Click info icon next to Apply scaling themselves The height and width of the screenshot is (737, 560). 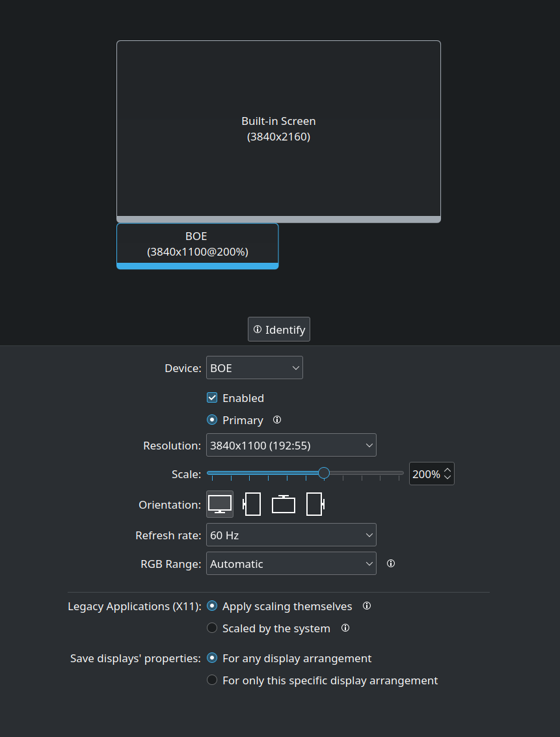tap(367, 606)
